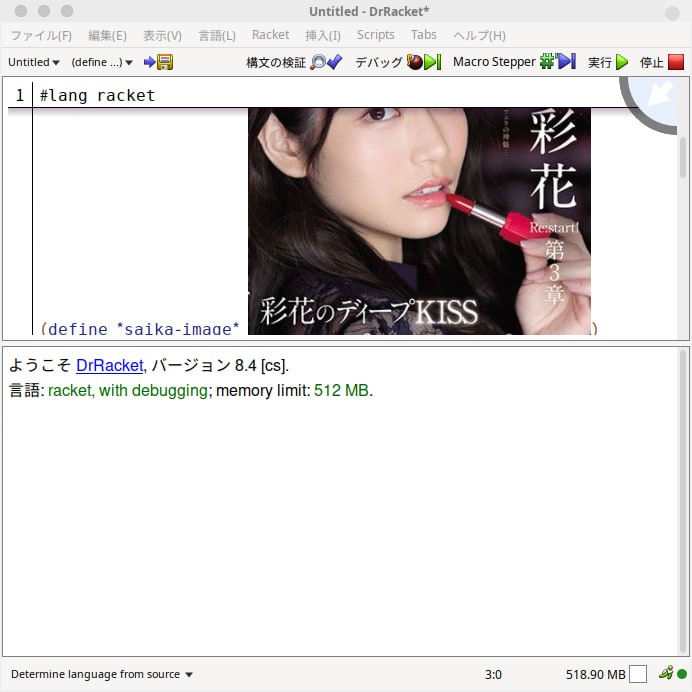692x692 pixels.
Task: Click line number 1 in gutter
Action: click(x=19, y=95)
